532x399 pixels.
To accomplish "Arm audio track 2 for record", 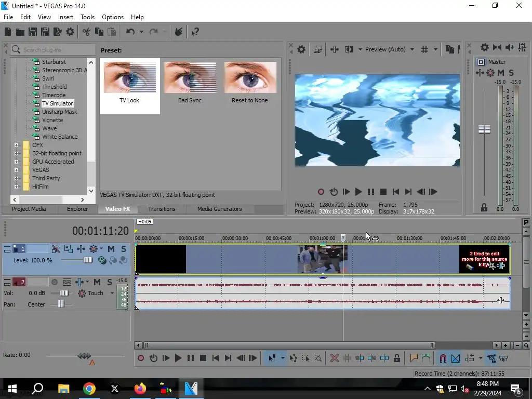I will coord(54,282).
